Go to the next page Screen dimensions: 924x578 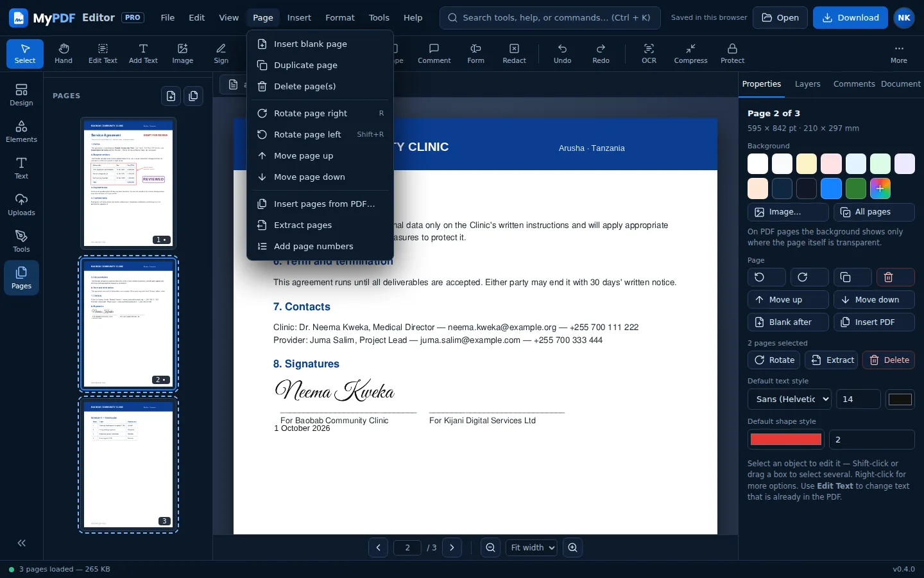pos(452,548)
